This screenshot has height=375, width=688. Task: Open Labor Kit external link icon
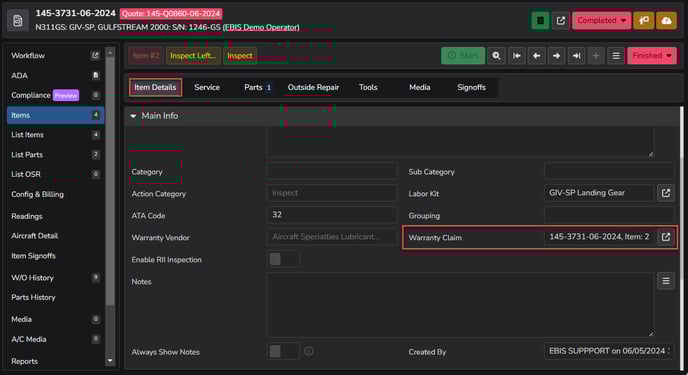(x=666, y=193)
